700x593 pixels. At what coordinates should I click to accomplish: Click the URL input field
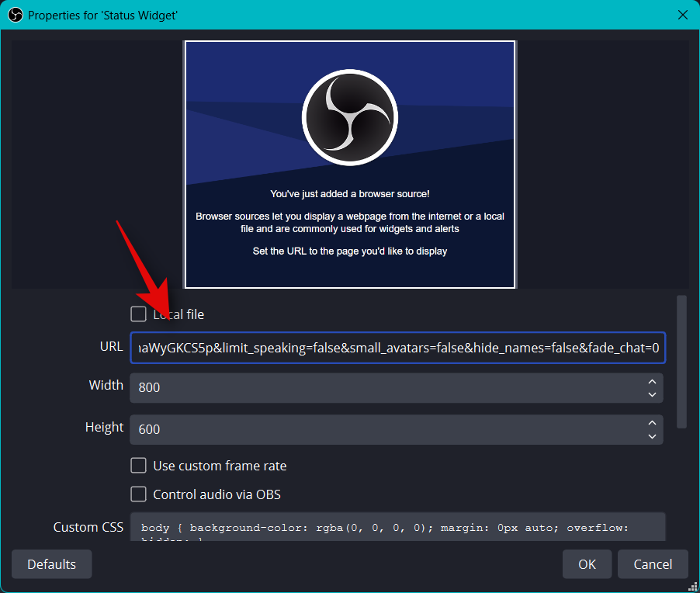click(397, 349)
